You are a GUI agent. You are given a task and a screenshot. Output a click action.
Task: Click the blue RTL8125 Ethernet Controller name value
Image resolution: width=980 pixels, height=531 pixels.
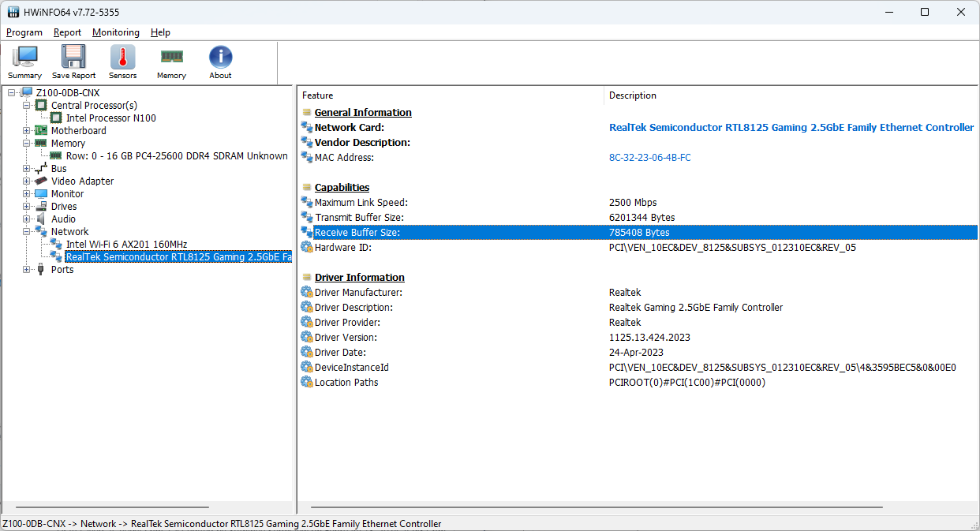pyautogui.click(x=791, y=127)
